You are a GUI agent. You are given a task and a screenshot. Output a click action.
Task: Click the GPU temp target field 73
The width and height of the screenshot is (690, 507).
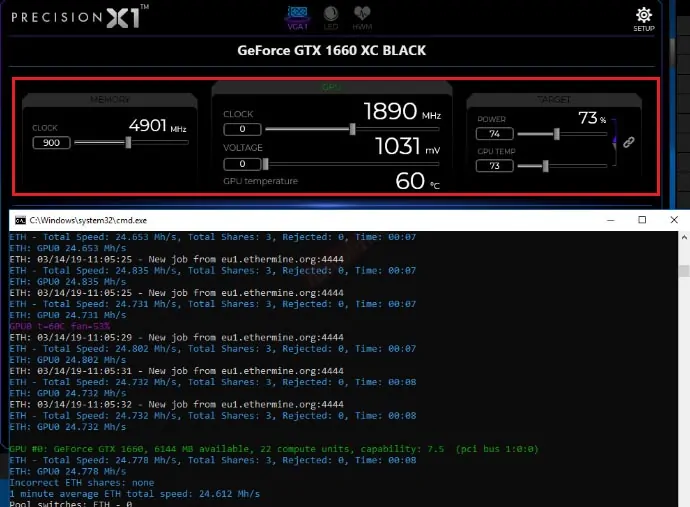495,165
